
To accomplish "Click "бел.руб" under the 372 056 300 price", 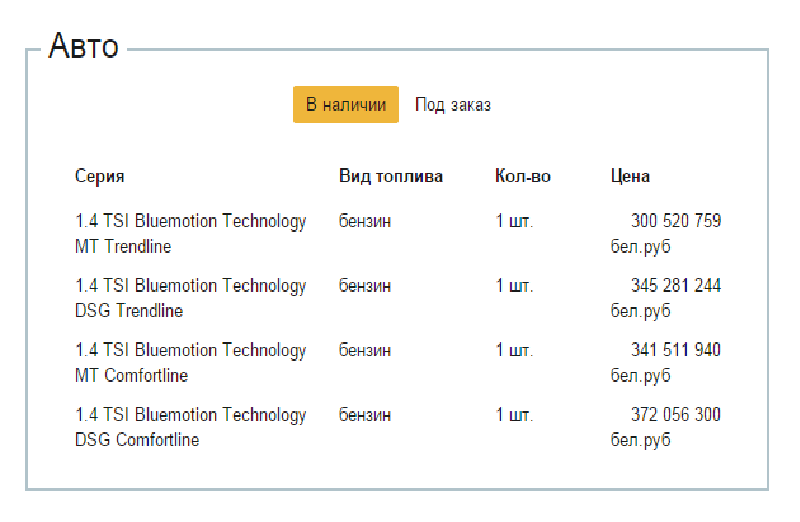I will 640,440.
